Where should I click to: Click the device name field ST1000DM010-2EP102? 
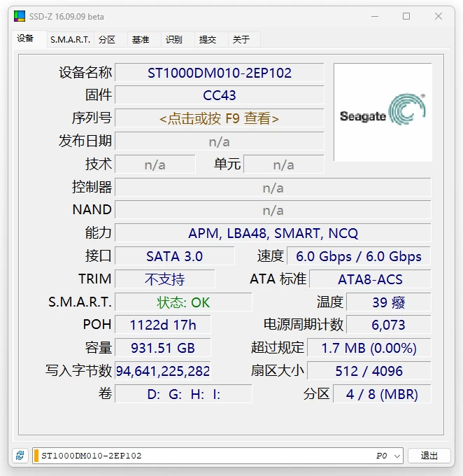pos(219,73)
